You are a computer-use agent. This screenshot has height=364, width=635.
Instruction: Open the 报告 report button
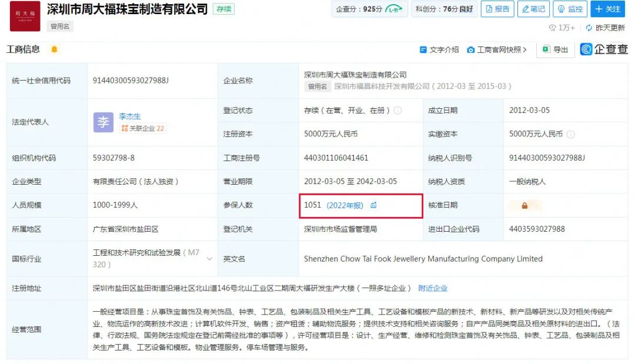pyautogui.click(x=497, y=9)
